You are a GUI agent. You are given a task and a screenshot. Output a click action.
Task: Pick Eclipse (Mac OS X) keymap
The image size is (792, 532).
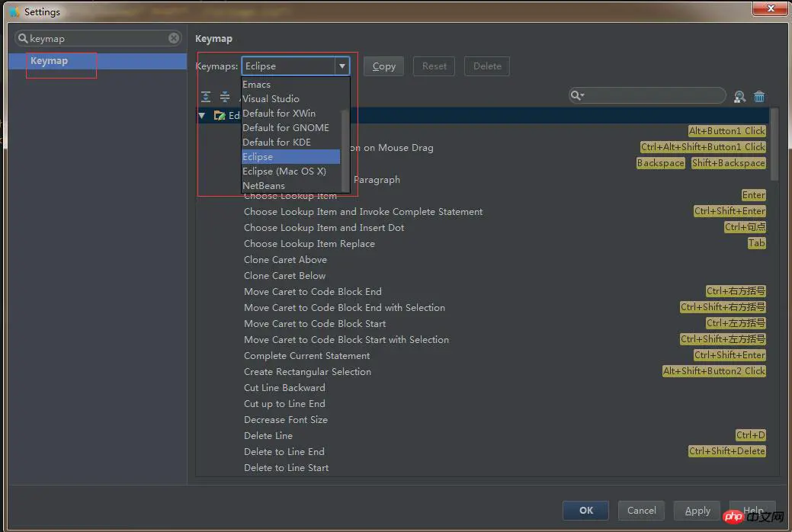click(291, 171)
